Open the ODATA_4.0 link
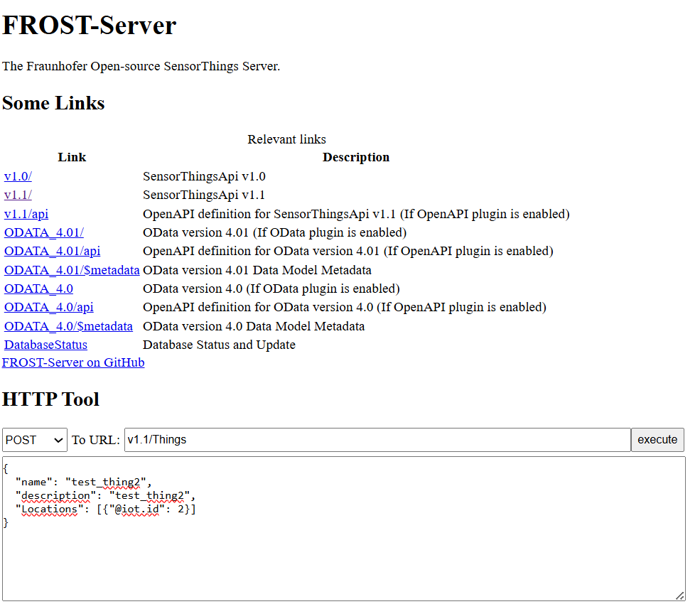This screenshot has width=700, height=609. pos(38,289)
